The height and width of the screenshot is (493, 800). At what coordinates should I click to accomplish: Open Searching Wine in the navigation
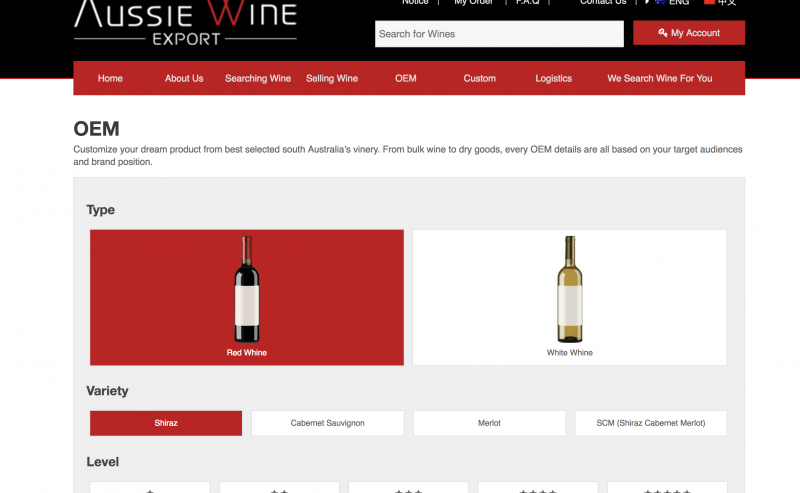(258, 78)
